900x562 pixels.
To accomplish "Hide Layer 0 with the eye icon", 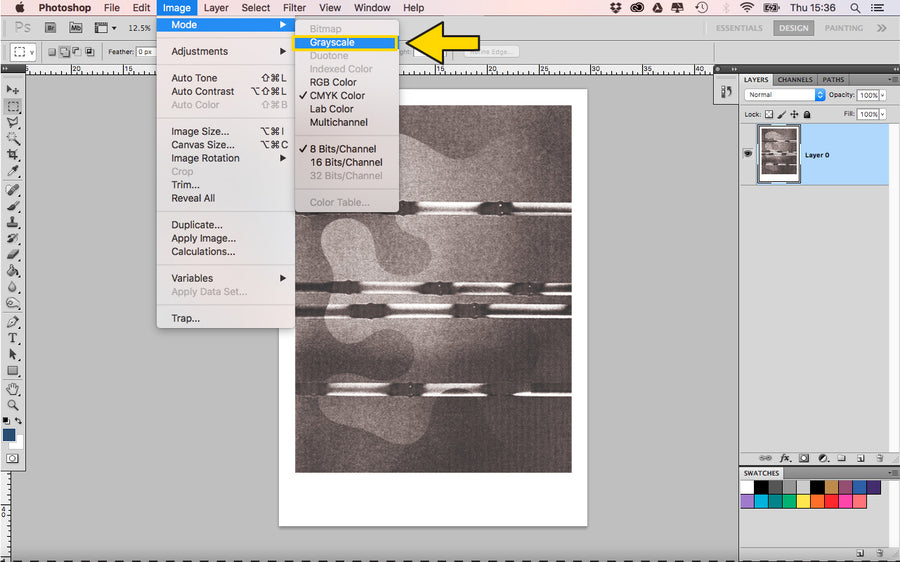I will (747, 154).
